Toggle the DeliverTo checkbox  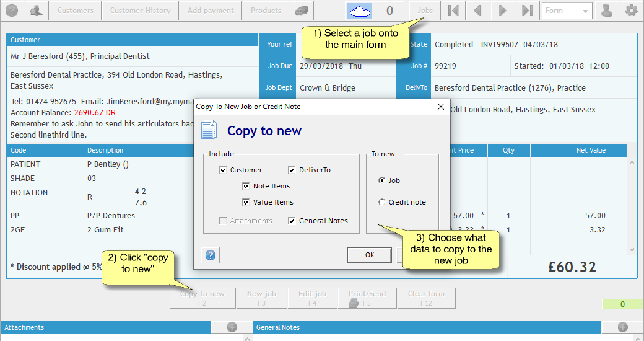pos(292,170)
